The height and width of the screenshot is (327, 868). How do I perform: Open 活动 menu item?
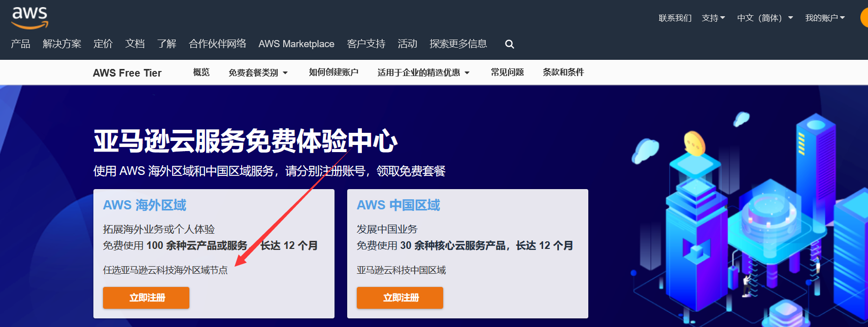point(407,44)
